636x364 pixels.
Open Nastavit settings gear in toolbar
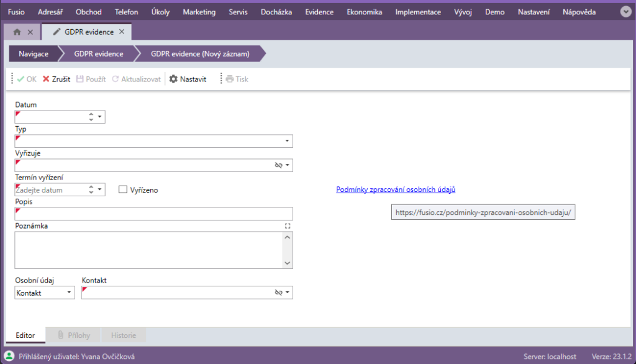173,80
